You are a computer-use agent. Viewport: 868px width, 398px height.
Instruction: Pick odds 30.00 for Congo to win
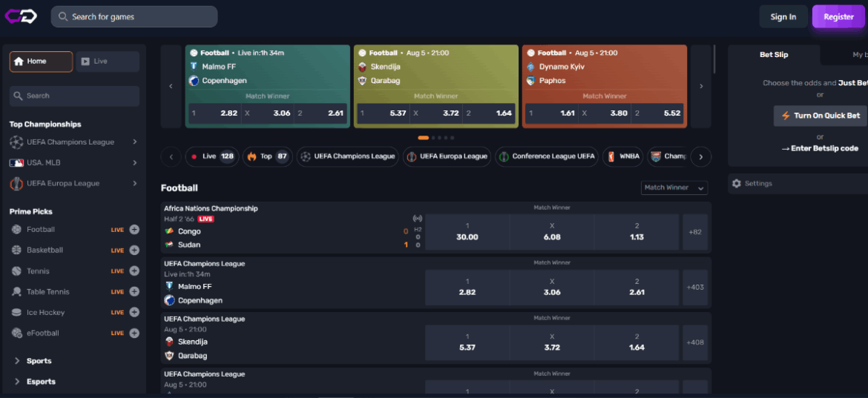[467, 232]
